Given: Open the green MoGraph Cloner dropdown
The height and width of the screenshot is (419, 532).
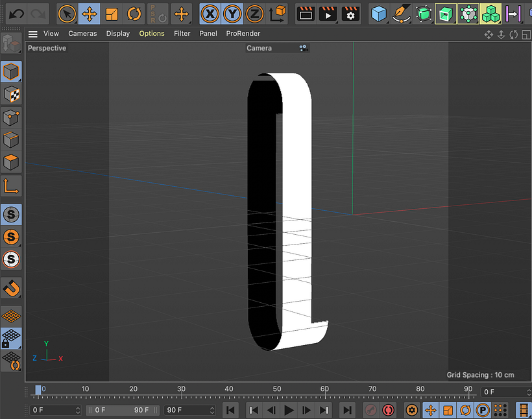Looking at the screenshot, I should click(x=490, y=14).
